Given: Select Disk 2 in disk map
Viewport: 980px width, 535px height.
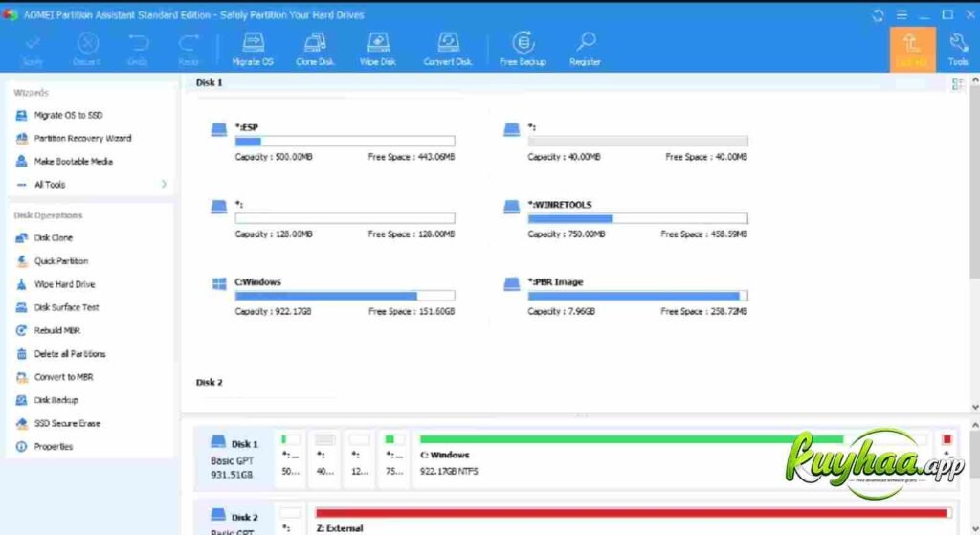Looking at the screenshot, I should point(234,520).
